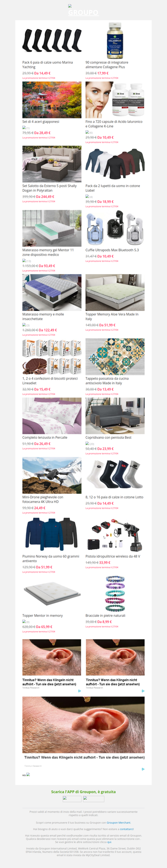Open the Pistola idropulitrice wireless product image
Viewport: 167px width, 868px height.
point(115,534)
